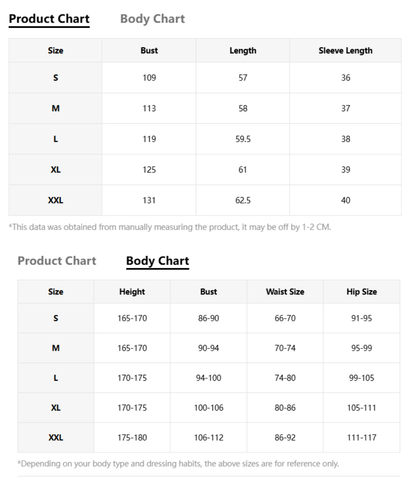Open the lower Product Chart tab
The width and height of the screenshot is (416, 485).
point(57,261)
